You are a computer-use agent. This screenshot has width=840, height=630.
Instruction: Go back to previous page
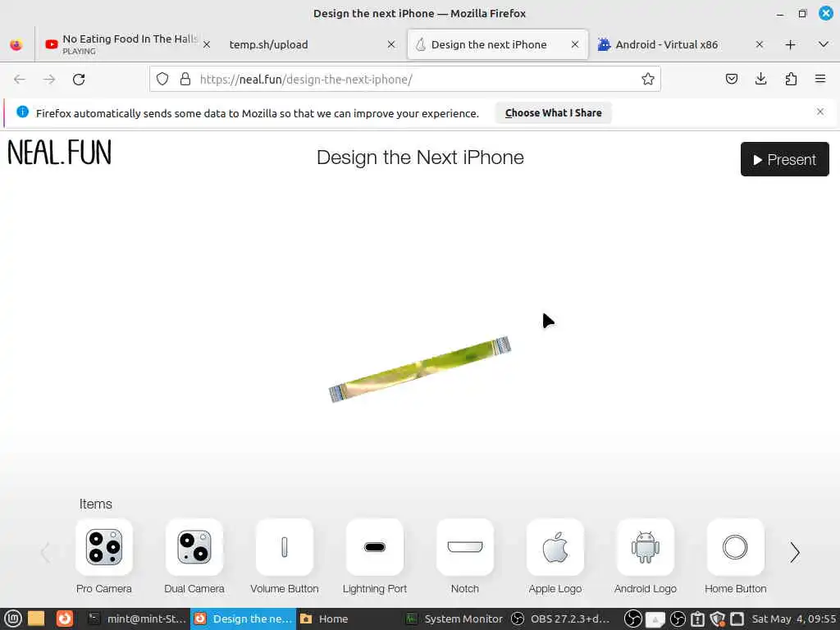click(20, 80)
